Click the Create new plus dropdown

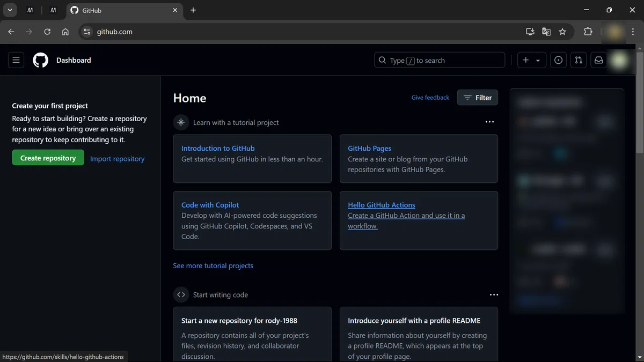(x=531, y=61)
